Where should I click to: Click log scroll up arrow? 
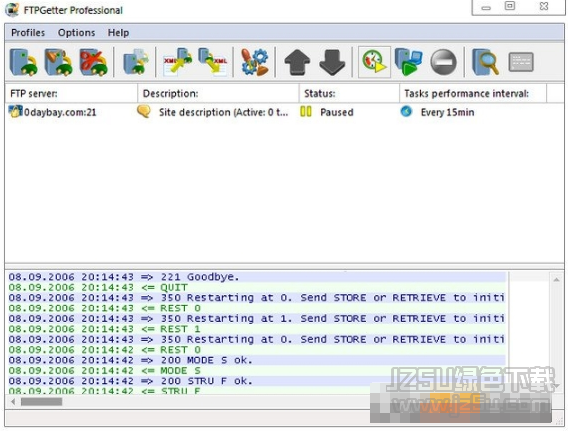coord(556,279)
